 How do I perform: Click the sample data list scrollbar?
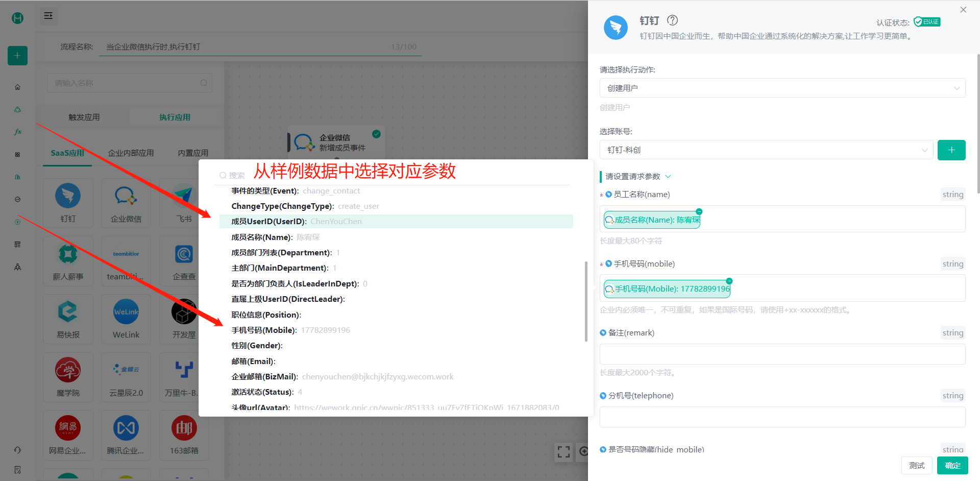coord(586,301)
